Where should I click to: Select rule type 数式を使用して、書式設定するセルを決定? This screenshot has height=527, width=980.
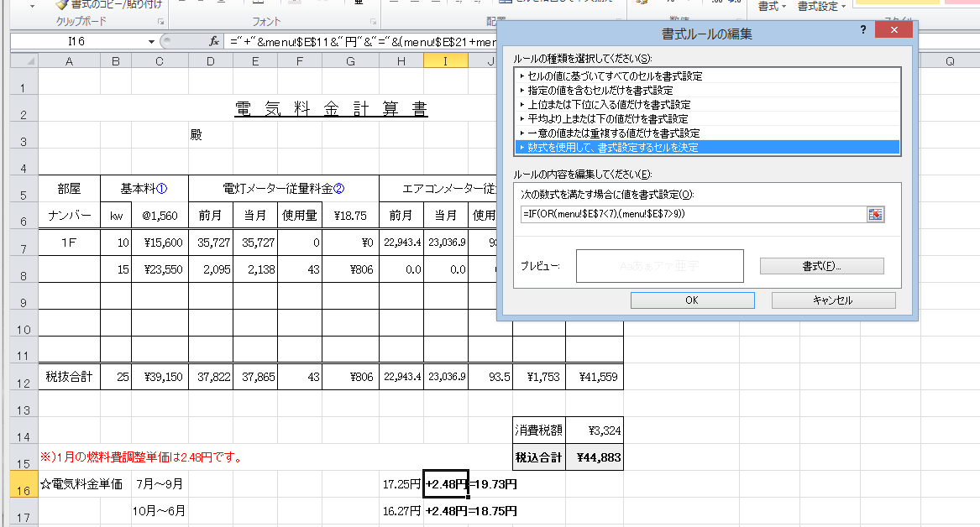click(x=707, y=148)
